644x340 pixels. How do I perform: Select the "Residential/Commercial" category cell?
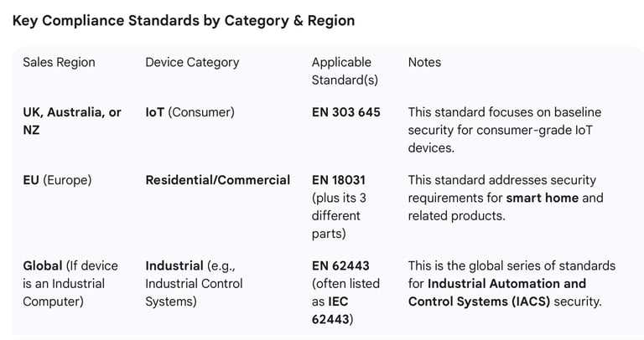click(218, 180)
